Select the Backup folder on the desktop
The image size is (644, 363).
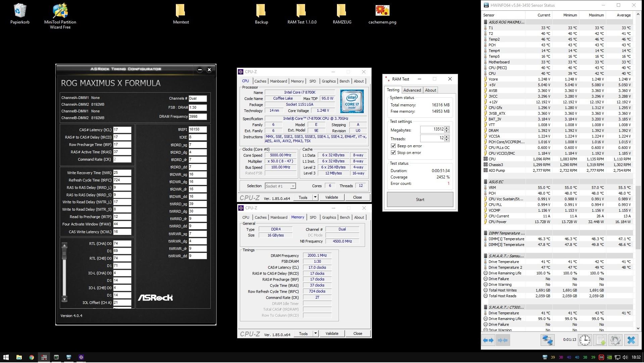(261, 14)
